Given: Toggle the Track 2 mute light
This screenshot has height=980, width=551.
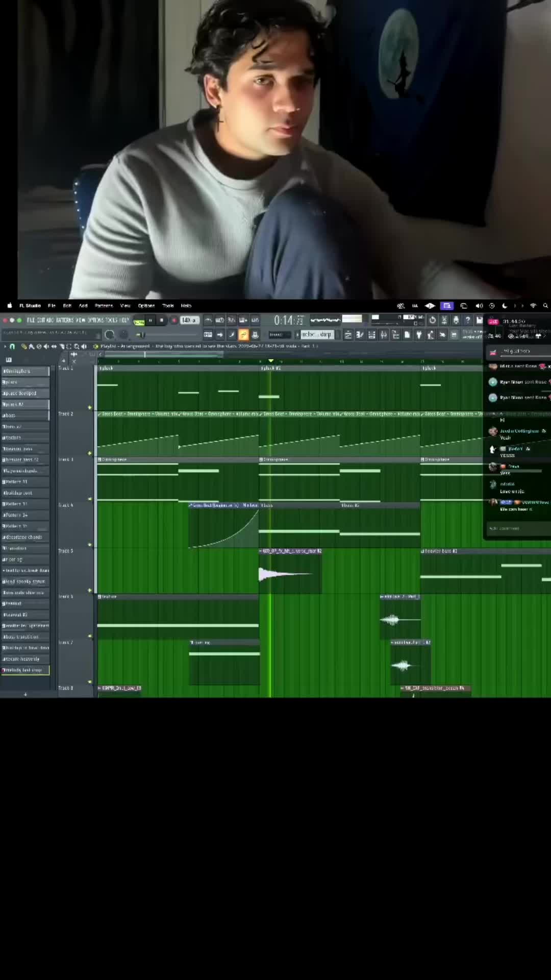Looking at the screenshot, I should pos(90,453).
